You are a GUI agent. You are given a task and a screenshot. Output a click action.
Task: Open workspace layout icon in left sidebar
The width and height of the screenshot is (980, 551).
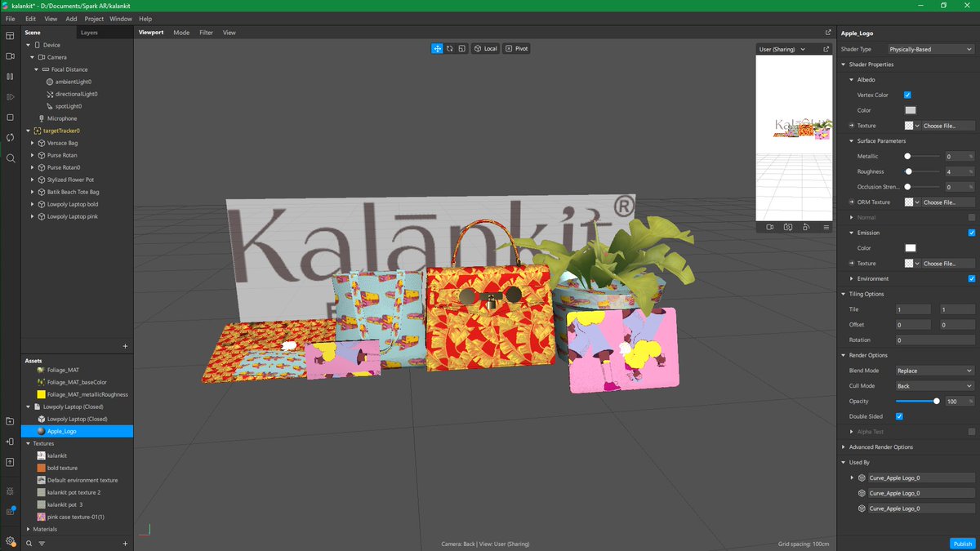click(11, 36)
